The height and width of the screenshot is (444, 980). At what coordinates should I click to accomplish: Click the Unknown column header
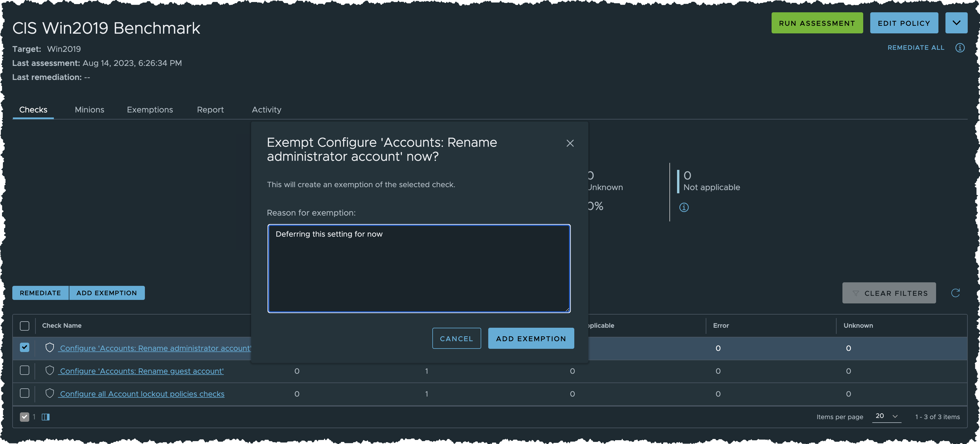pos(858,326)
